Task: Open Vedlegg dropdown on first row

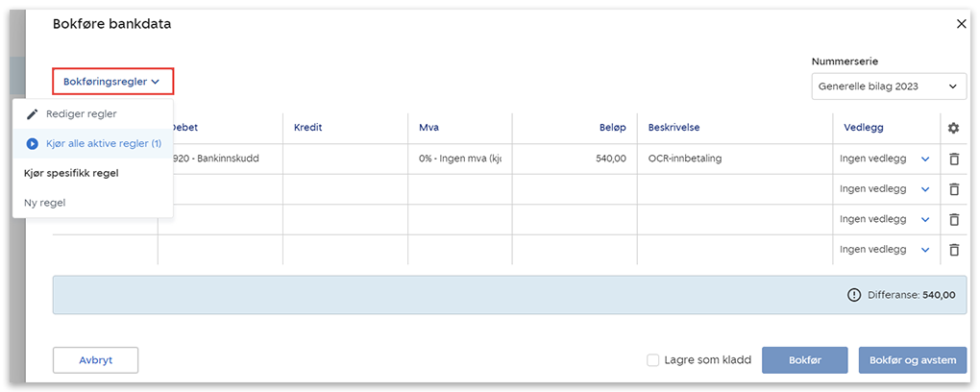Action: tap(925, 159)
